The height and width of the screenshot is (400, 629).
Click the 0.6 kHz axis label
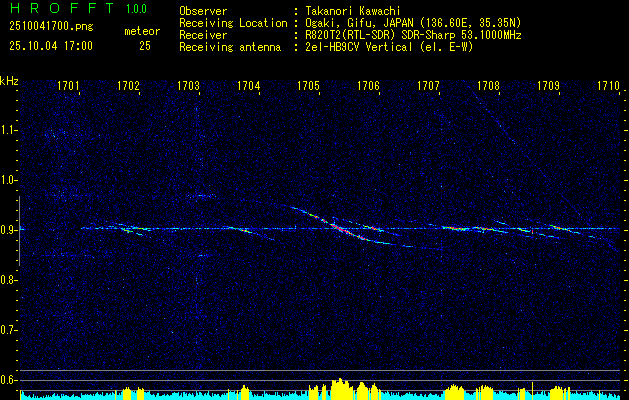click(8, 380)
